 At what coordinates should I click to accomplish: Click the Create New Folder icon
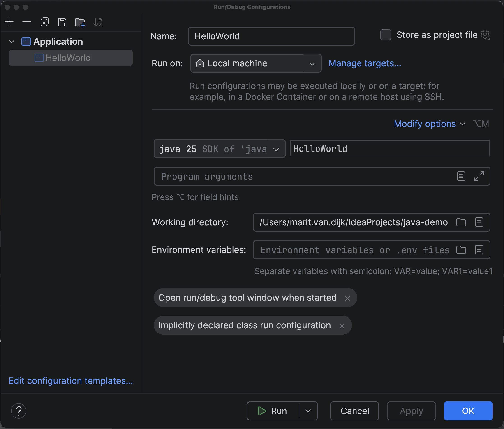pos(80,22)
